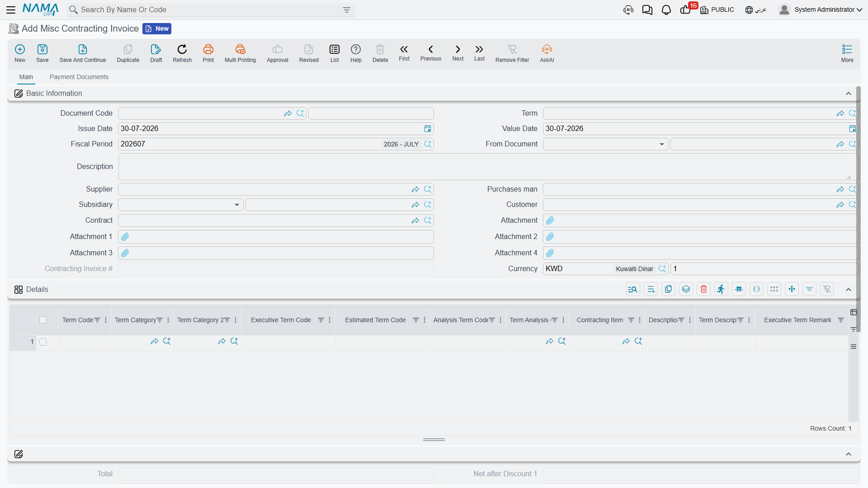Search Supplier lookup icon
868x488 pixels.
click(x=428, y=189)
